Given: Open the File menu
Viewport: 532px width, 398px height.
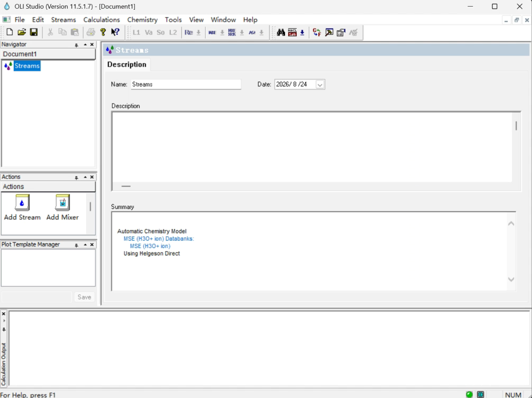Looking at the screenshot, I should point(19,19).
